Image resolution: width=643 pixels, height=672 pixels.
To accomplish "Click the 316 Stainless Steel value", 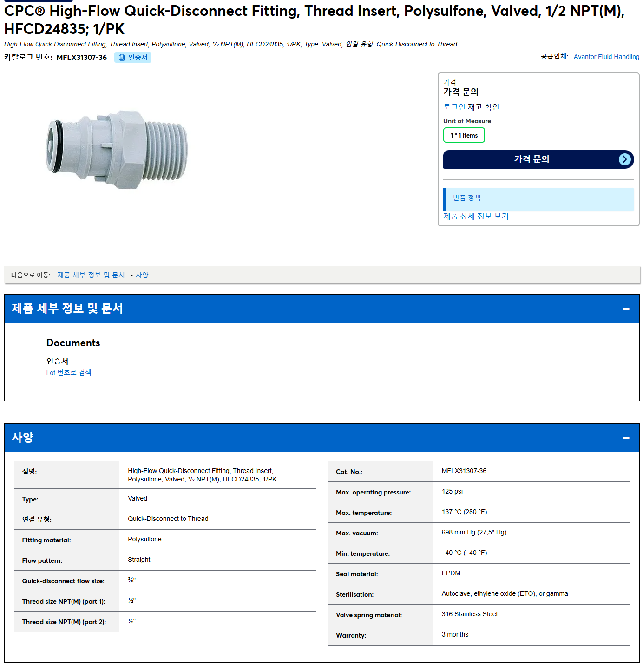I will click(x=469, y=614).
